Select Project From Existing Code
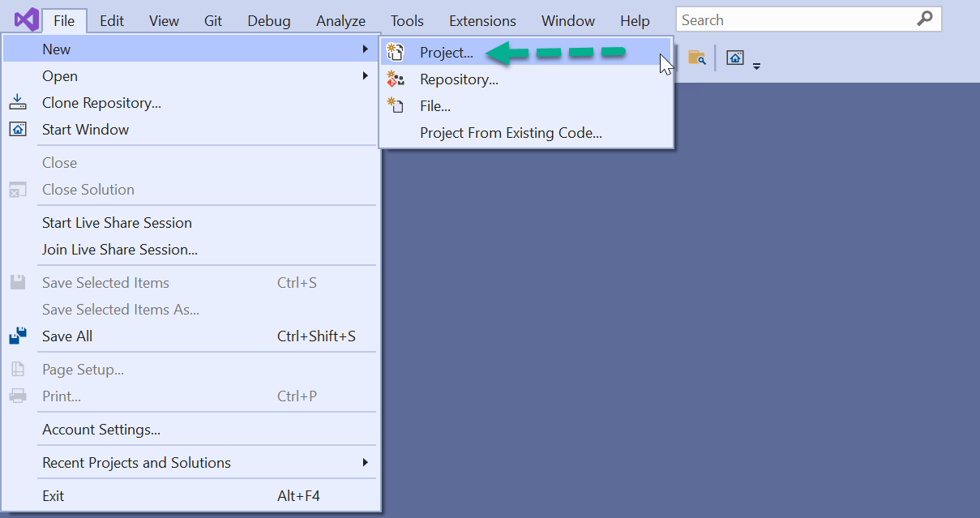 511,132
